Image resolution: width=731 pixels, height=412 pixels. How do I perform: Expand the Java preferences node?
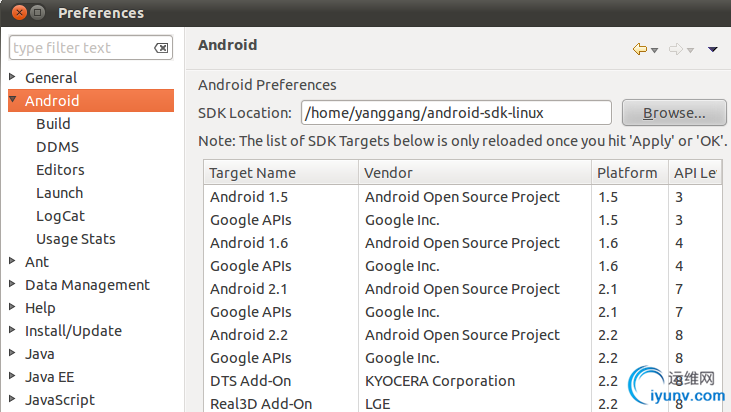13,353
